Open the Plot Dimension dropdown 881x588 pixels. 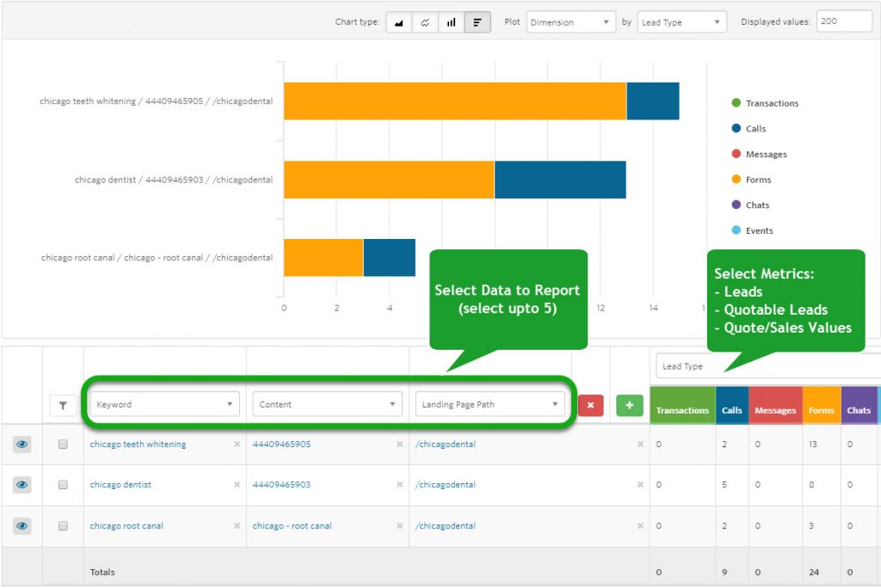(570, 22)
